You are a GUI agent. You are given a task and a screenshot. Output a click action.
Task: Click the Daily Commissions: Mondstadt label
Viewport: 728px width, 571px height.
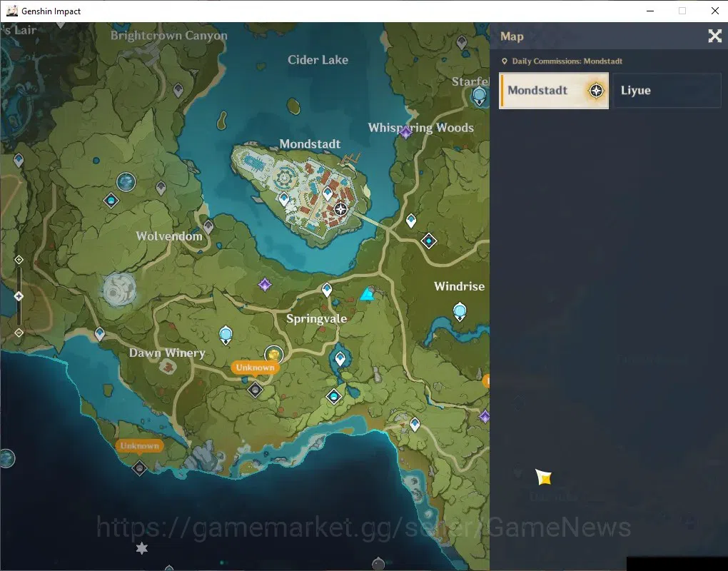(567, 61)
